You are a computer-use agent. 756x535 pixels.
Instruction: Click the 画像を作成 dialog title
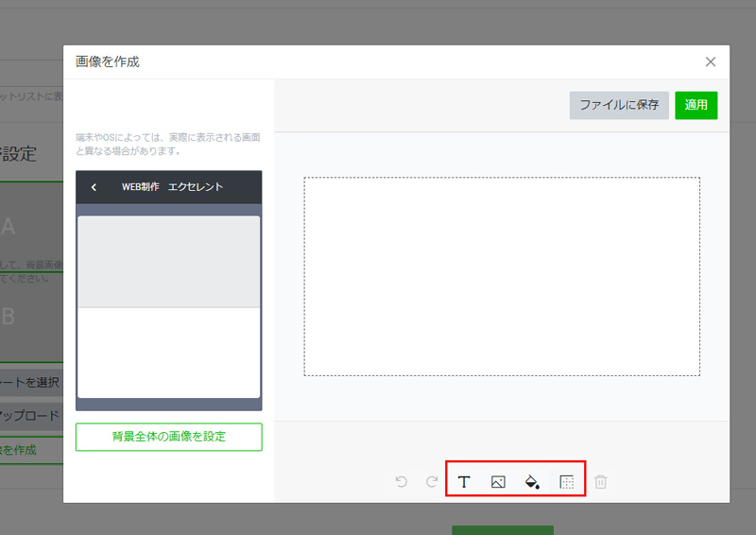tap(108, 61)
